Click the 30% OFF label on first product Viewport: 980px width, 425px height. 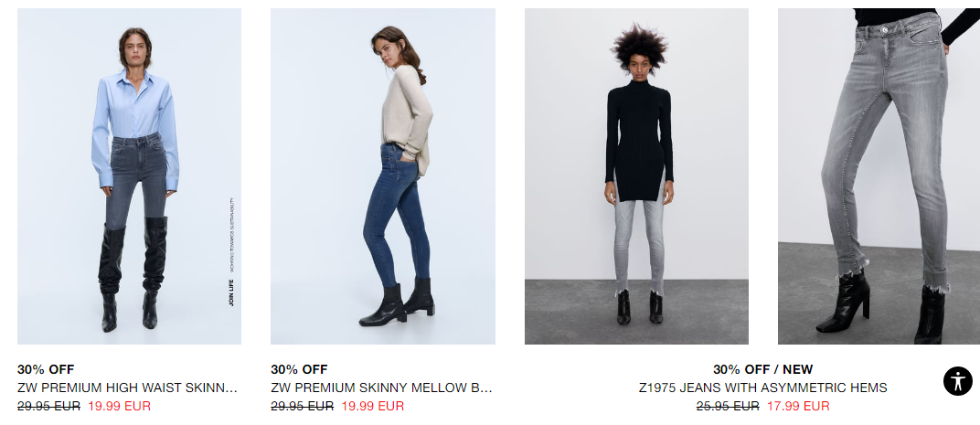pos(46,369)
